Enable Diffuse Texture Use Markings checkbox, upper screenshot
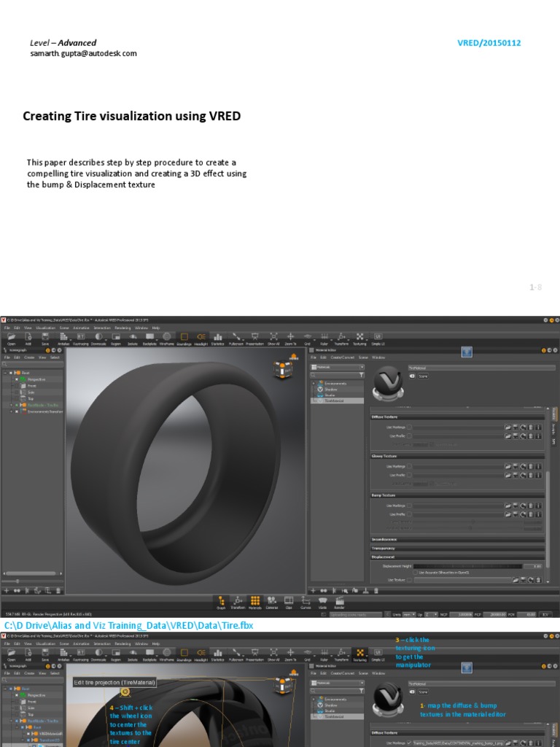560x747 pixels. pos(409,427)
